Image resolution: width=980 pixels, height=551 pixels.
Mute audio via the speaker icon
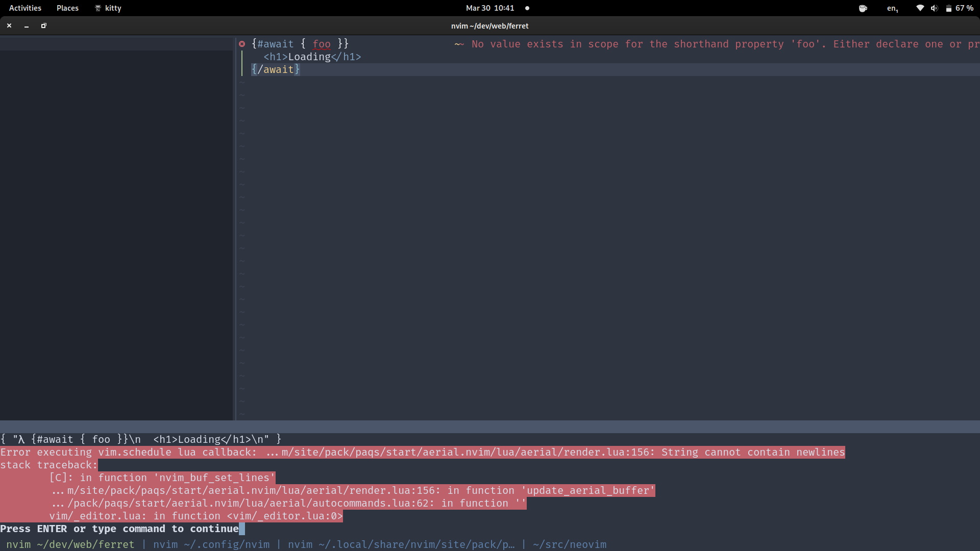click(x=934, y=8)
